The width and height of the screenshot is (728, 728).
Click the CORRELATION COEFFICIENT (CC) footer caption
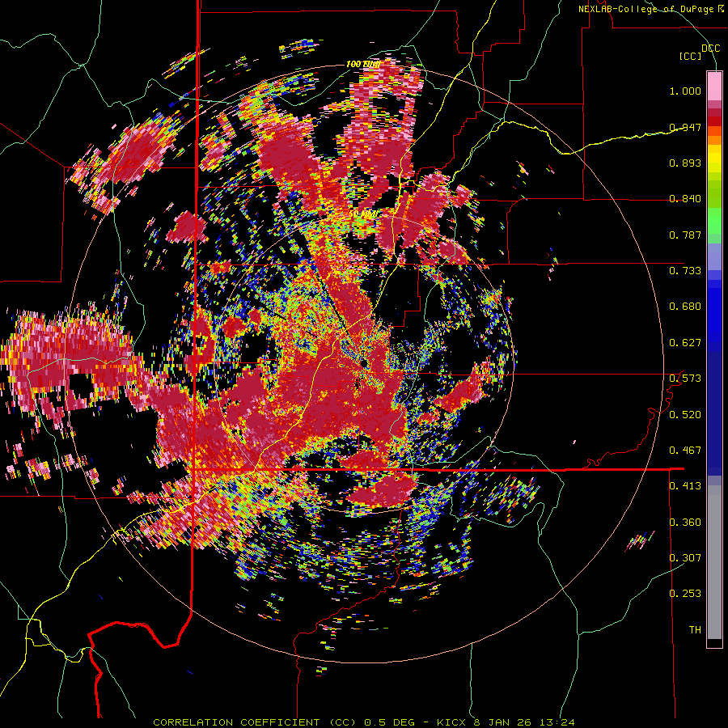coord(255,722)
